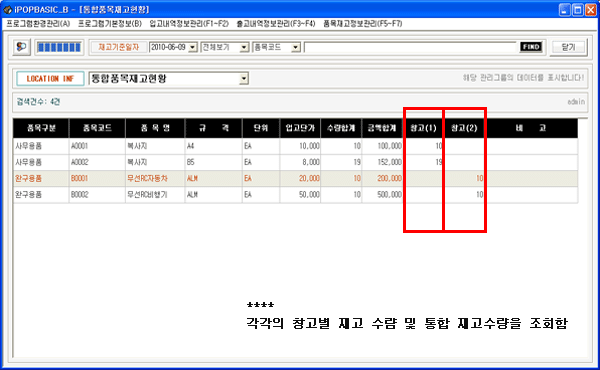600x370 pixels.
Task: Select the B0002 item code cell
Action: point(97,194)
